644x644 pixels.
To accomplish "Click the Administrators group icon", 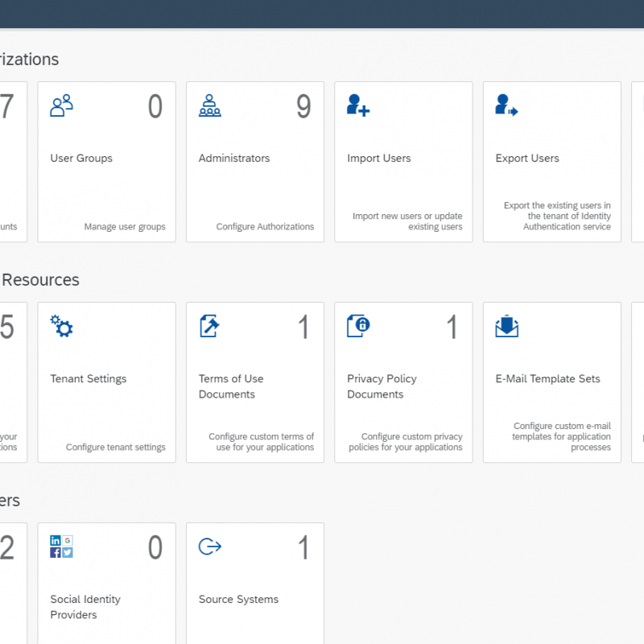I will 210,105.
